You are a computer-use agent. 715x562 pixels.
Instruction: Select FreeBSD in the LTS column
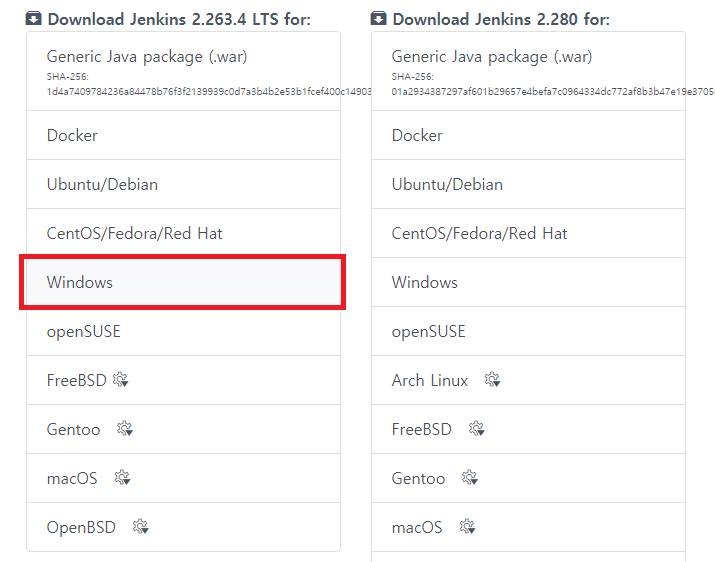click(x=183, y=380)
